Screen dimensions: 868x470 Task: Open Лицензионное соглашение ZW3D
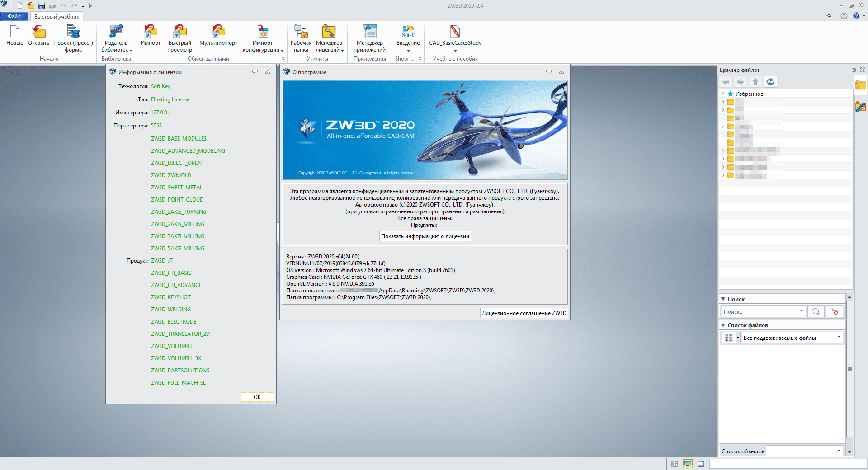(524, 313)
